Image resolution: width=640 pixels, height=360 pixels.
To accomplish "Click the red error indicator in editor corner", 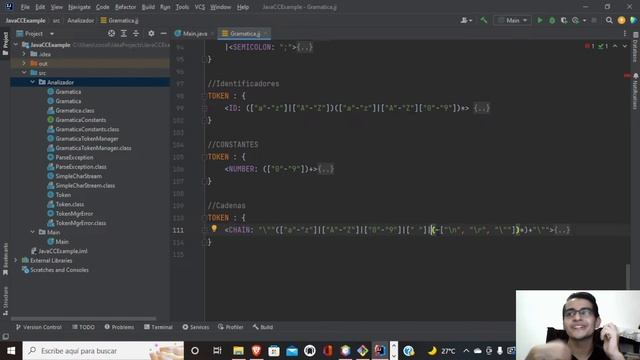I will [x=589, y=46].
